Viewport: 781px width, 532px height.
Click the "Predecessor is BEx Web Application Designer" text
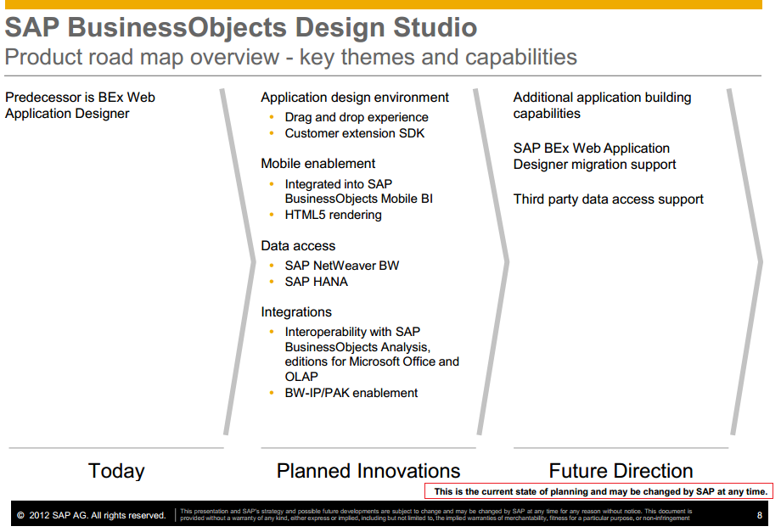[80, 105]
